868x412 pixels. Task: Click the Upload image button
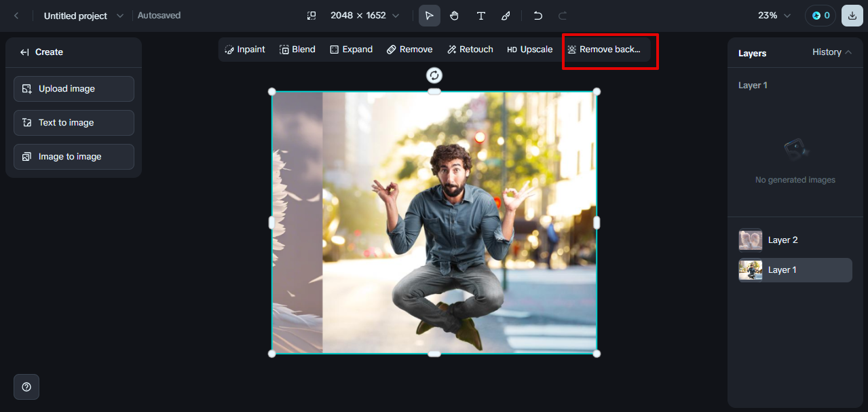pyautogui.click(x=74, y=89)
